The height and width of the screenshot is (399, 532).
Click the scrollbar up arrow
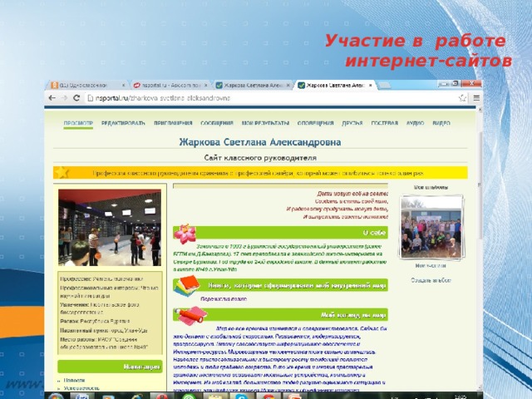pyautogui.click(x=480, y=109)
